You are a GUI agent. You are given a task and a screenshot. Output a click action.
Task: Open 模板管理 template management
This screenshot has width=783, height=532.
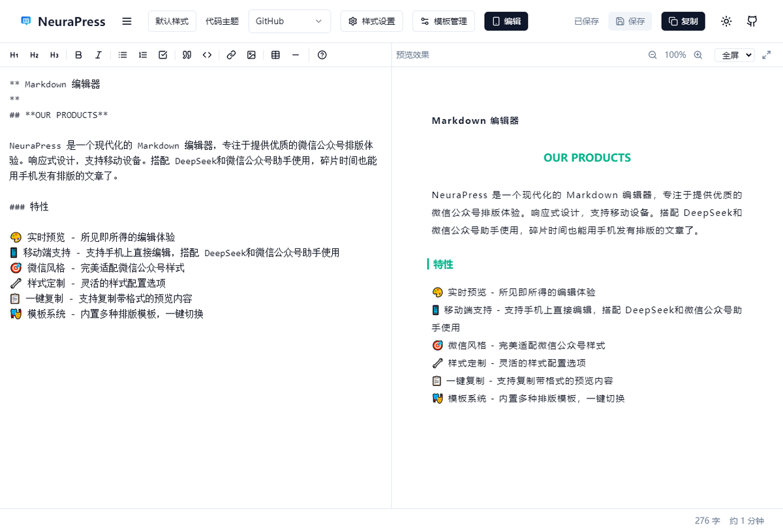pyautogui.click(x=444, y=22)
